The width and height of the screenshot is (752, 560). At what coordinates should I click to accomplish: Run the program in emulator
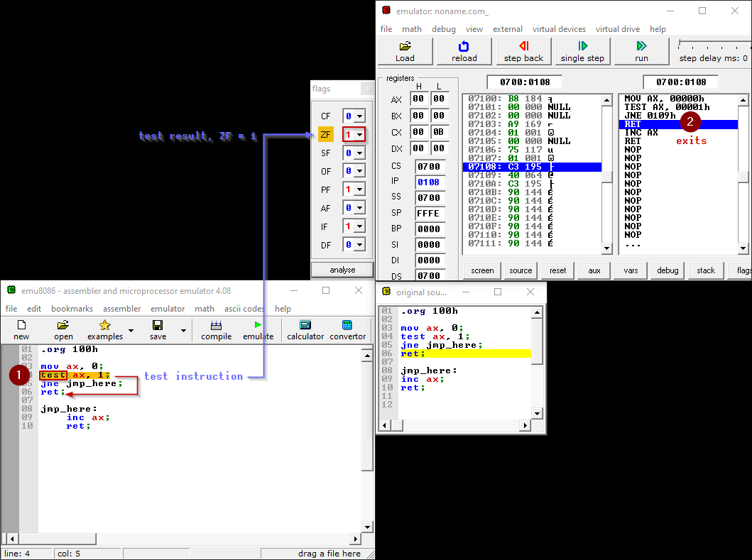tap(641, 51)
